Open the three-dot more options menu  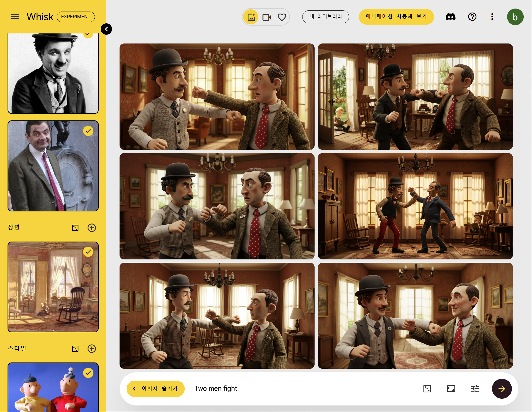(492, 17)
